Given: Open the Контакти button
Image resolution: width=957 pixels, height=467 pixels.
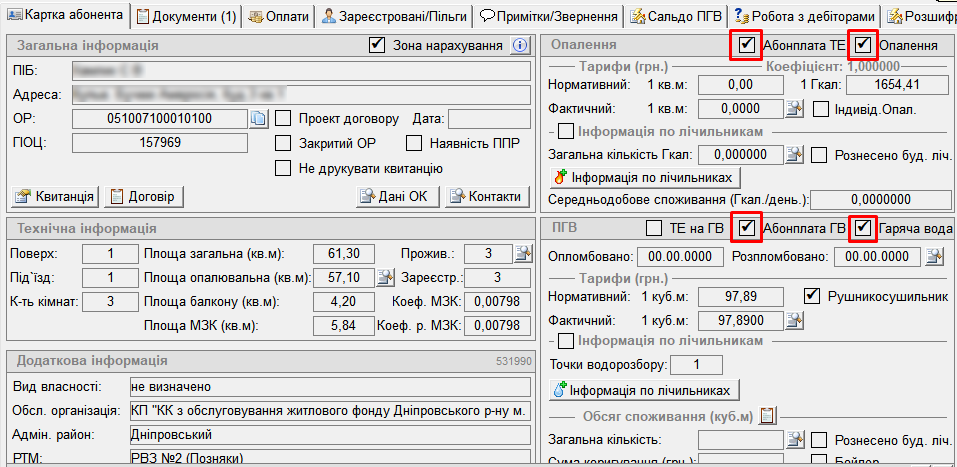Looking at the screenshot, I should click(485, 196).
